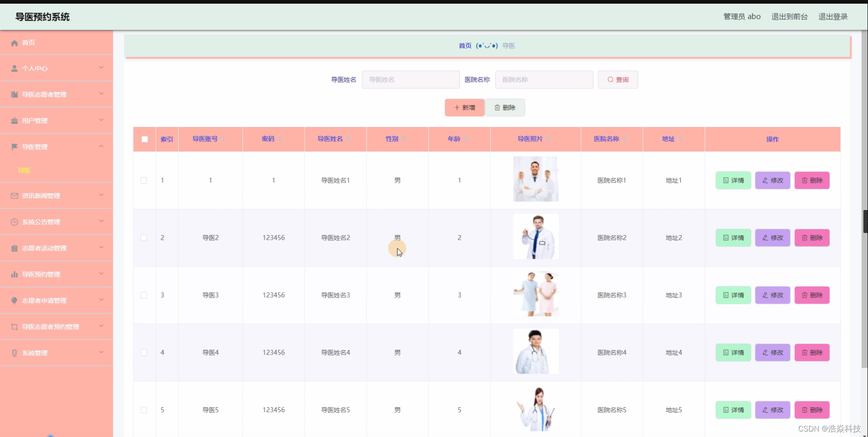
Task: Click 首页 breadcrumb link
Action: (465, 46)
